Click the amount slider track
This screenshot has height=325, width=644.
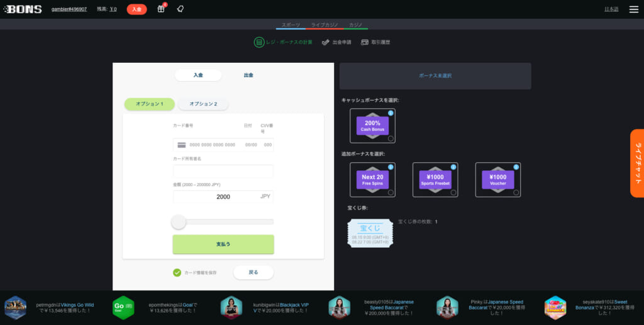click(223, 222)
